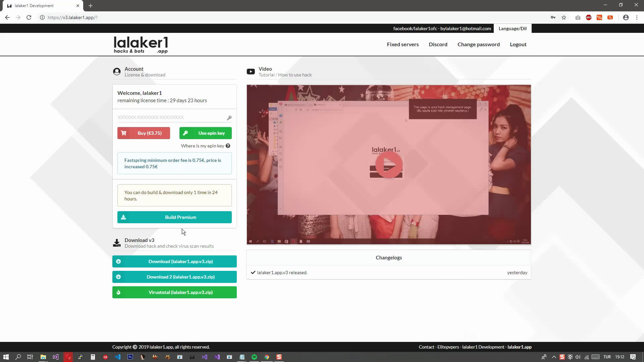Viewport: 644px width, 362px height.
Task: Reload the page
Action: point(29,17)
